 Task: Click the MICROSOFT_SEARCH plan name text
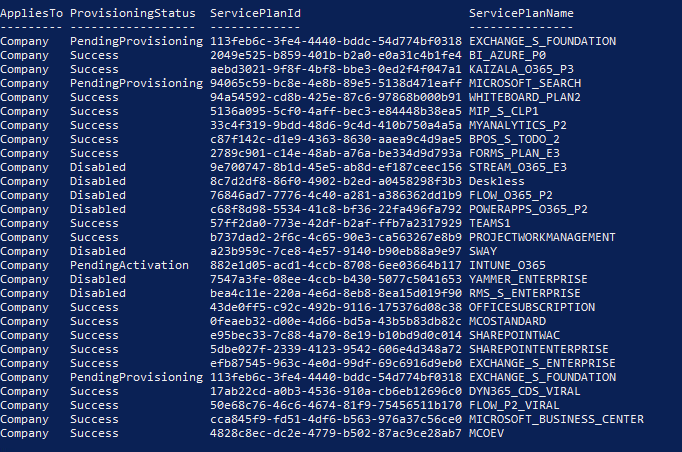[x=525, y=83]
